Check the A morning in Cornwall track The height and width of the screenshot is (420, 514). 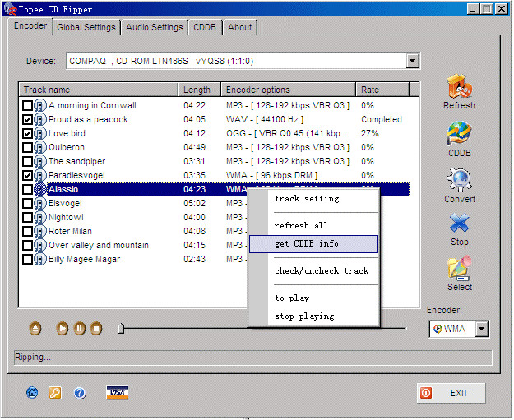[27, 105]
